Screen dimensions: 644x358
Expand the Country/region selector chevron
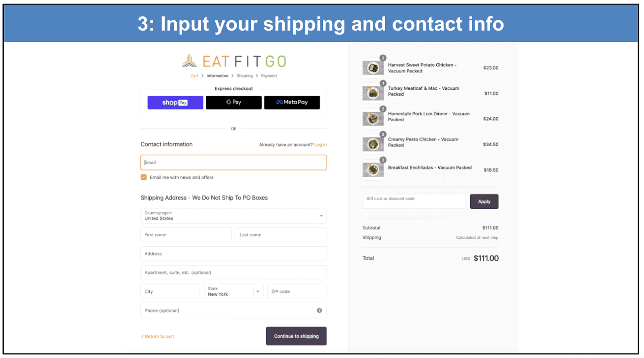(x=321, y=216)
